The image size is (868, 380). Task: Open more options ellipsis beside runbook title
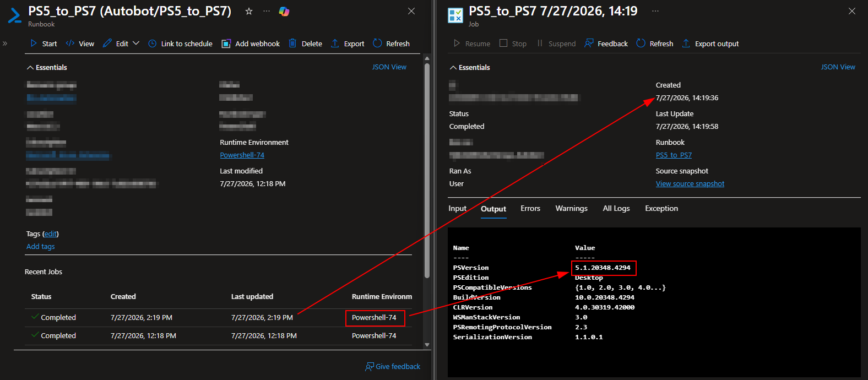point(267,11)
